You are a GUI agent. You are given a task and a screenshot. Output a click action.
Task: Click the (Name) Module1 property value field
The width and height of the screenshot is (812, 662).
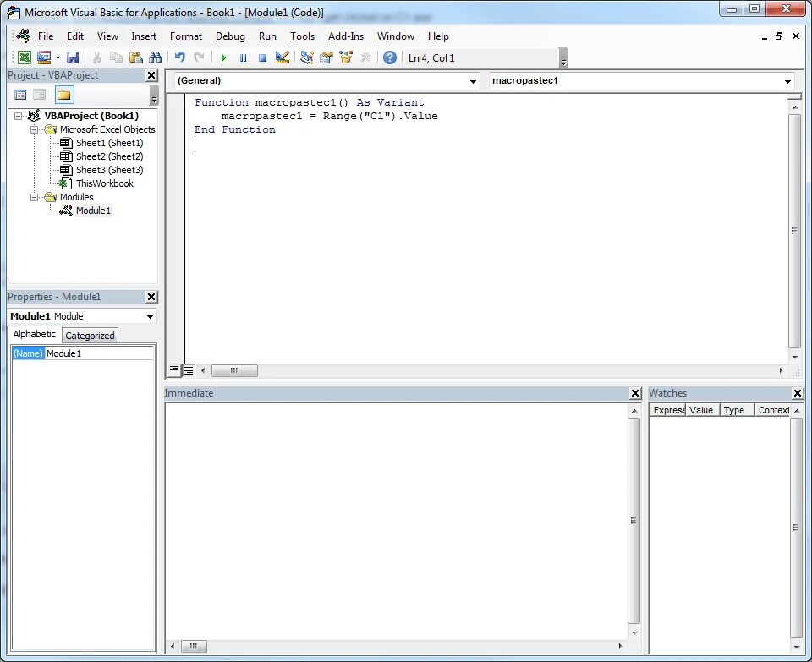click(x=100, y=353)
